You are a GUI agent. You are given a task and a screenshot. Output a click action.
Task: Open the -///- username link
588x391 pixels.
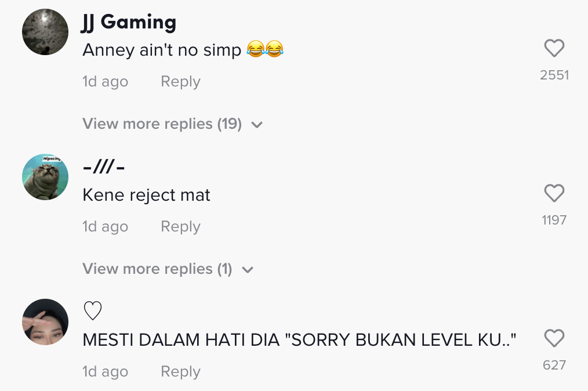[103, 167]
